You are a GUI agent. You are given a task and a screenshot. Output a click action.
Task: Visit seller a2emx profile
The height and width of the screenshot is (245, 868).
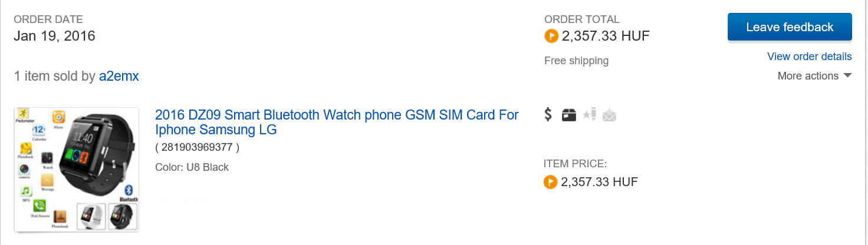(x=119, y=76)
